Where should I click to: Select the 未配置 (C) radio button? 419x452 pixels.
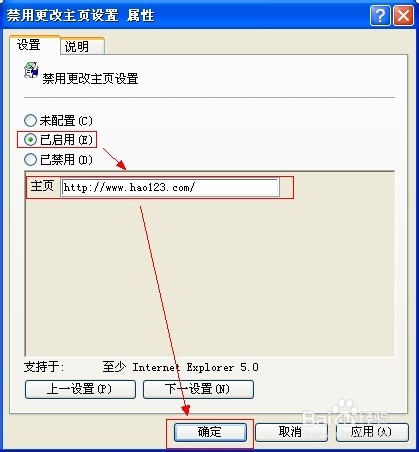tap(30, 120)
